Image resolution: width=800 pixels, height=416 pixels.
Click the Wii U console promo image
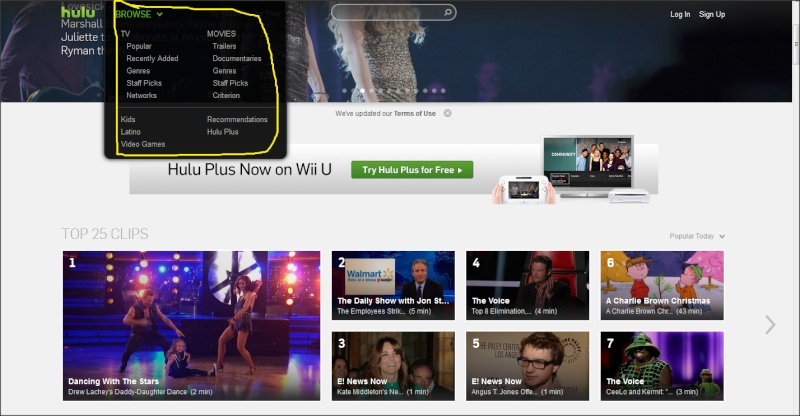pos(571,170)
